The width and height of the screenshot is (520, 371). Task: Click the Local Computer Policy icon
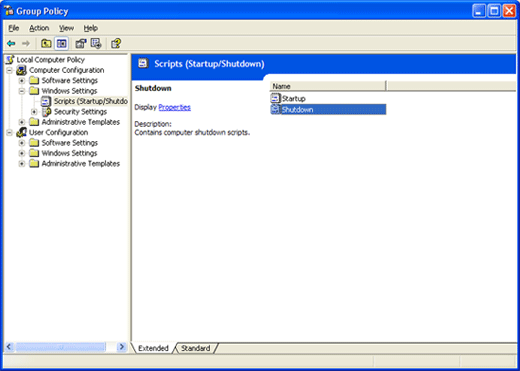pos(10,60)
